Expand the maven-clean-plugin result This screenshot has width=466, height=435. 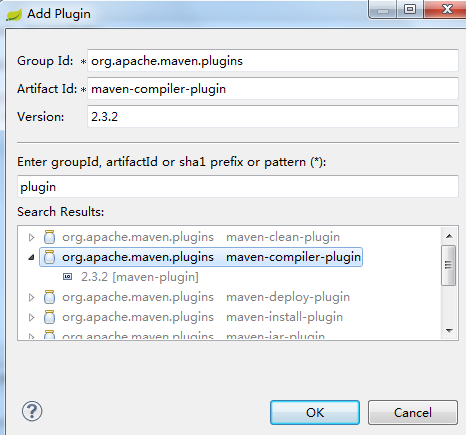(x=31, y=237)
